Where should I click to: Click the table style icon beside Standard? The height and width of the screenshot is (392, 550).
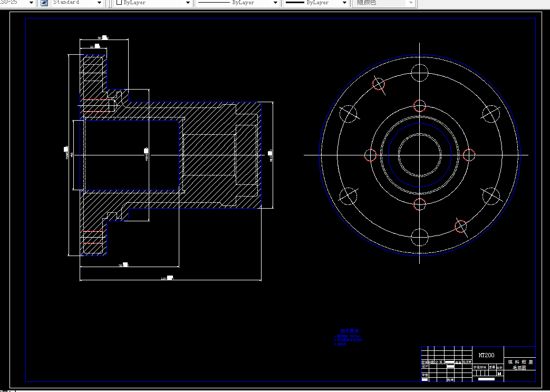pos(44,3)
